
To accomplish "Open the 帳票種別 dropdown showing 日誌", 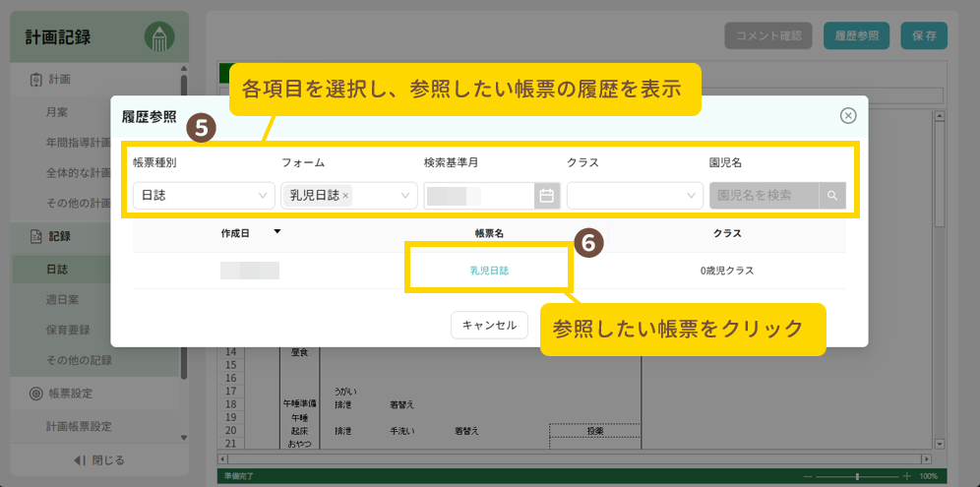I will [x=204, y=196].
